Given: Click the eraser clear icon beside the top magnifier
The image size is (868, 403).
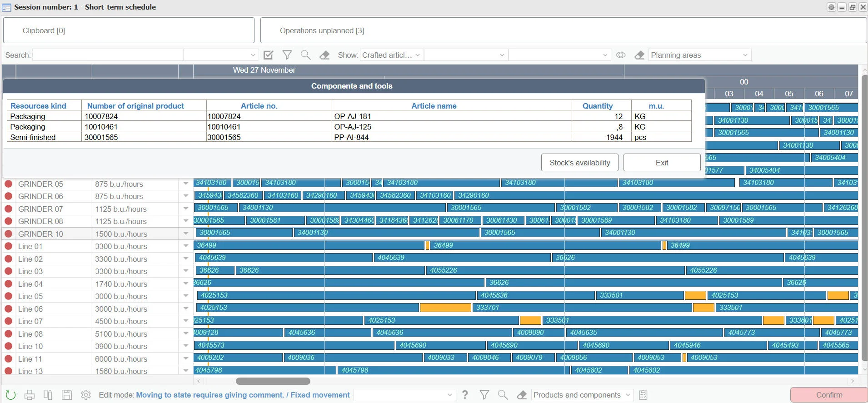Looking at the screenshot, I should 324,55.
